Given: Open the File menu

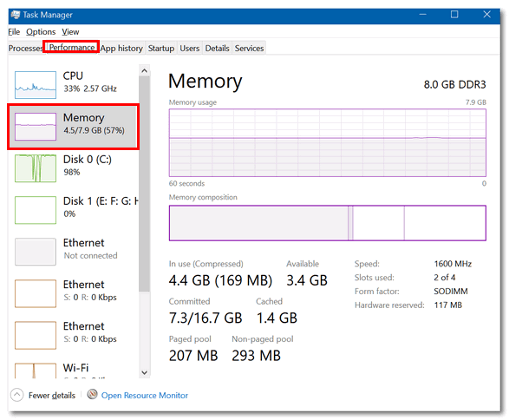Looking at the screenshot, I should pos(14,32).
